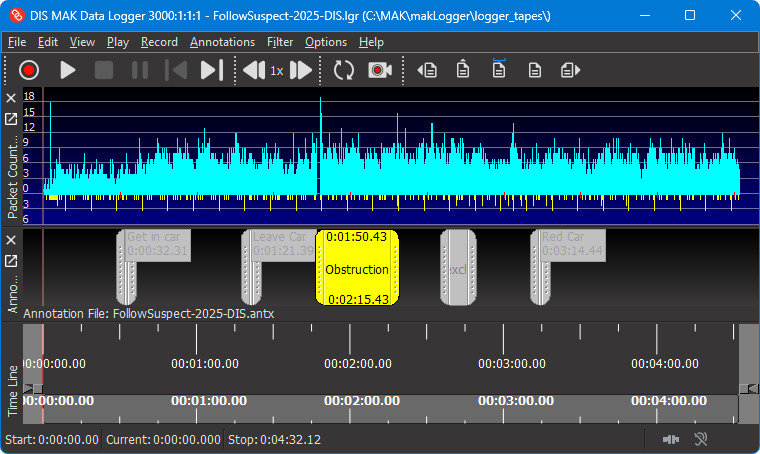Click the video camera capture icon

coord(379,70)
